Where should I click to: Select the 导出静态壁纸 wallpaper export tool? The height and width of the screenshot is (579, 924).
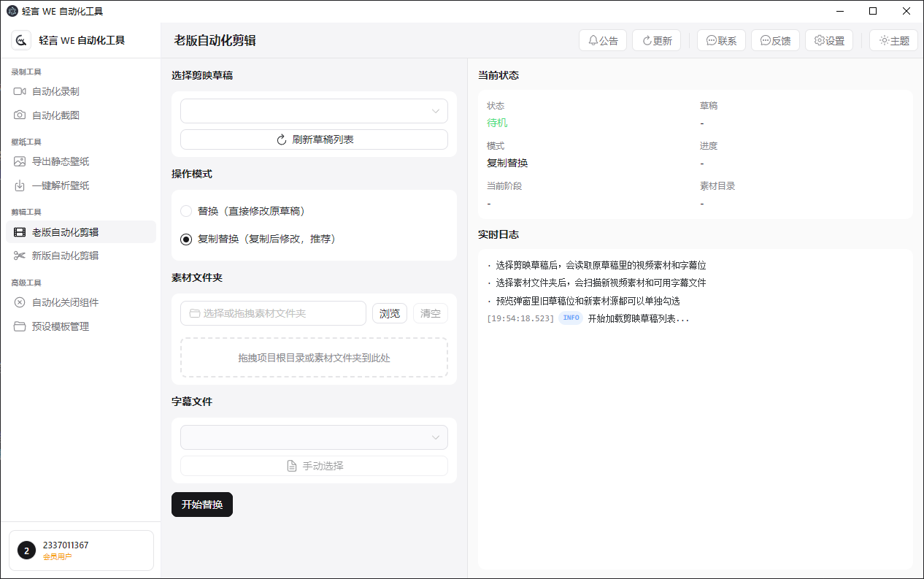pyautogui.click(x=61, y=161)
